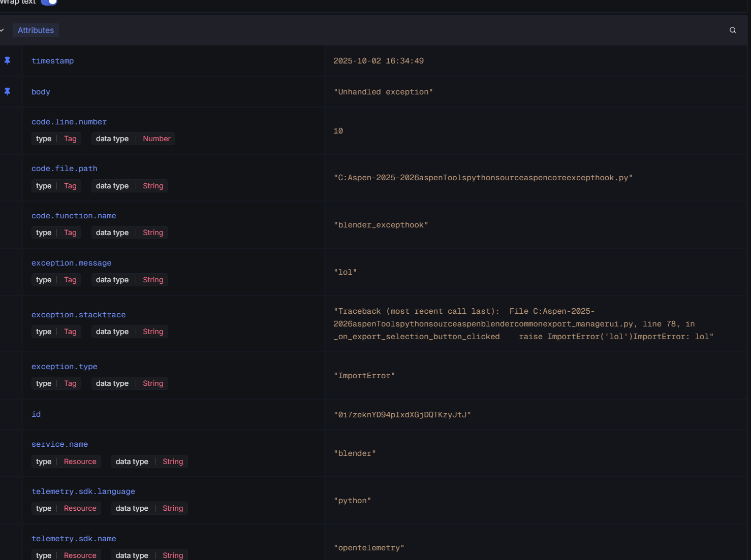Click the code.file.path attribute key

[65, 169]
